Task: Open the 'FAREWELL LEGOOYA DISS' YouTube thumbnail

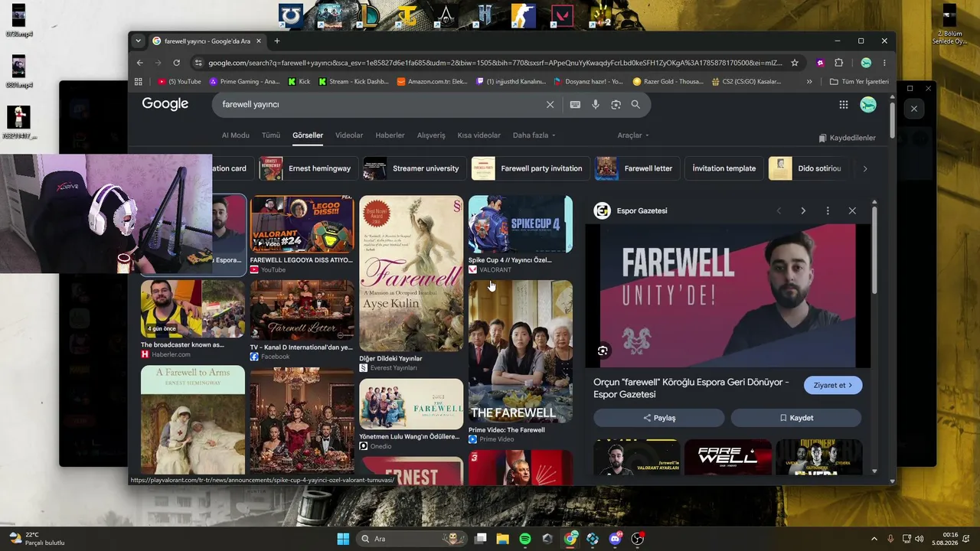Action: click(x=302, y=224)
